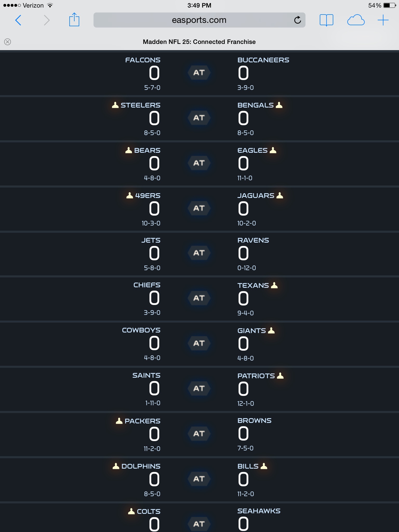Open the Falcons team link
Screen dimensions: 399x532
point(143,60)
